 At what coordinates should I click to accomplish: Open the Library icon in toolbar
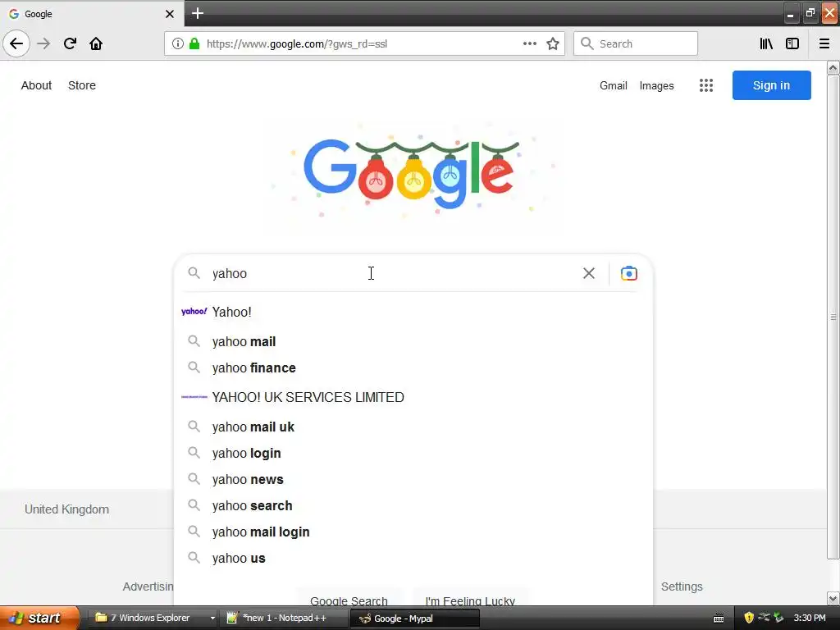(x=766, y=43)
